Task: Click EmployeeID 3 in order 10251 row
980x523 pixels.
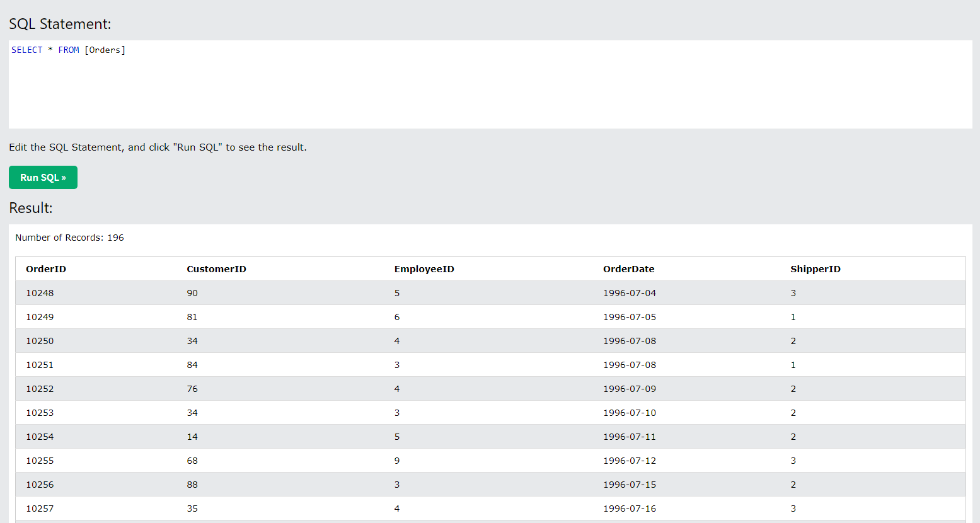Action: coord(397,365)
